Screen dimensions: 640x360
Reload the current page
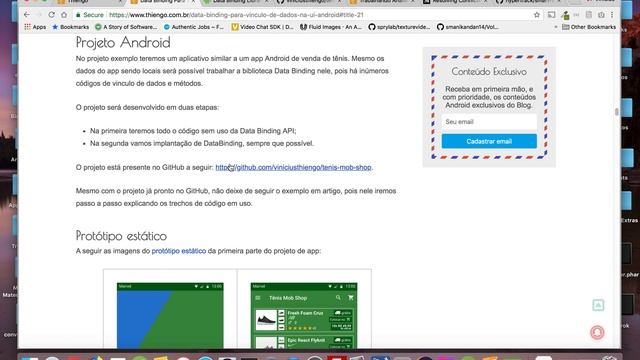tap(51, 15)
